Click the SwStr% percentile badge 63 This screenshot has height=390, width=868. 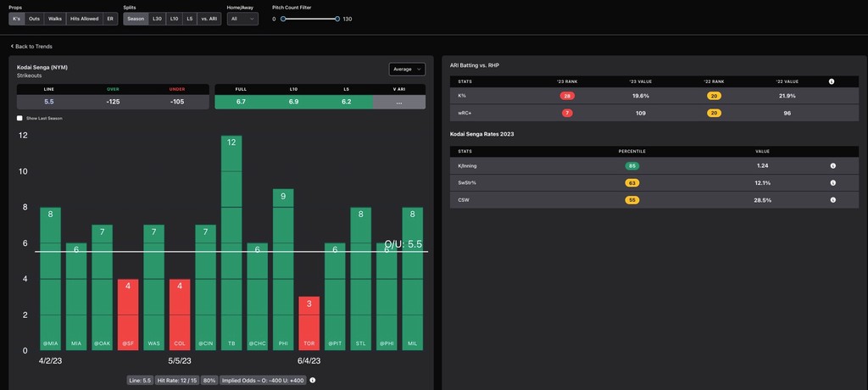(x=632, y=183)
